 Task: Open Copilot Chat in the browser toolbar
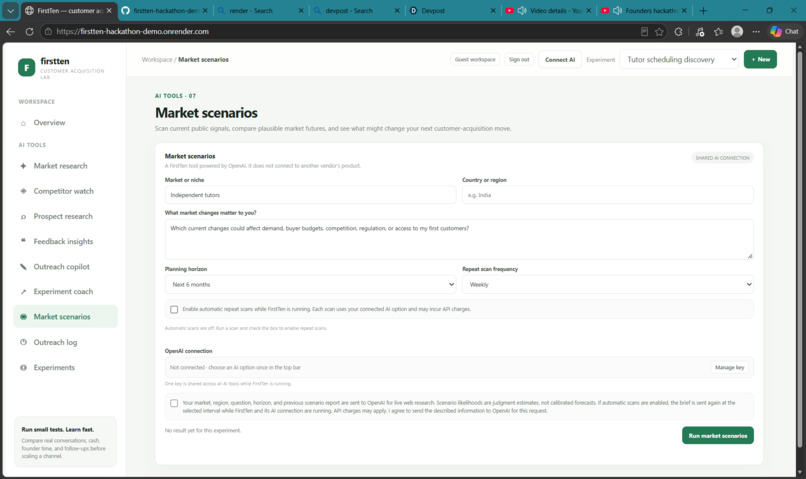784,31
